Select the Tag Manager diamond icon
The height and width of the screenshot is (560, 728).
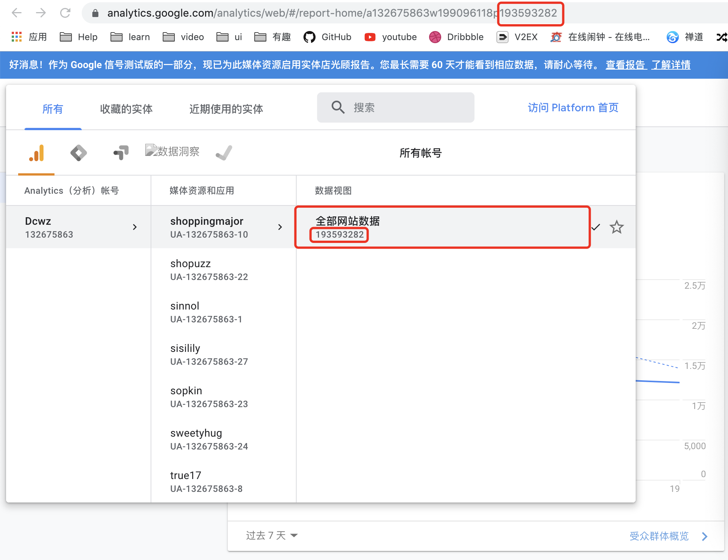[78, 153]
